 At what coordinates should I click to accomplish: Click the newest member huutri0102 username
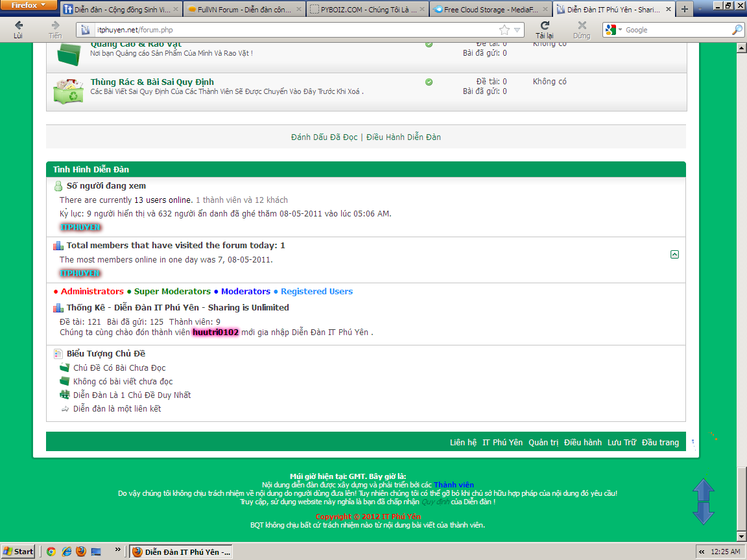[216, 332]
